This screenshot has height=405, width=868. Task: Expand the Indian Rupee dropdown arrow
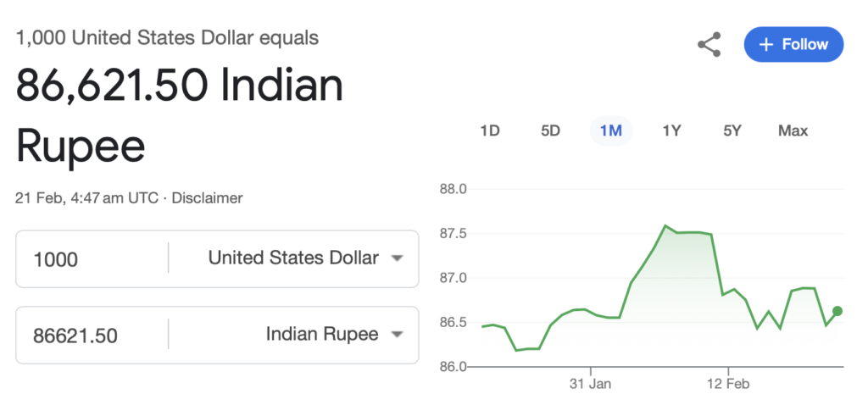tap(396, 336)
